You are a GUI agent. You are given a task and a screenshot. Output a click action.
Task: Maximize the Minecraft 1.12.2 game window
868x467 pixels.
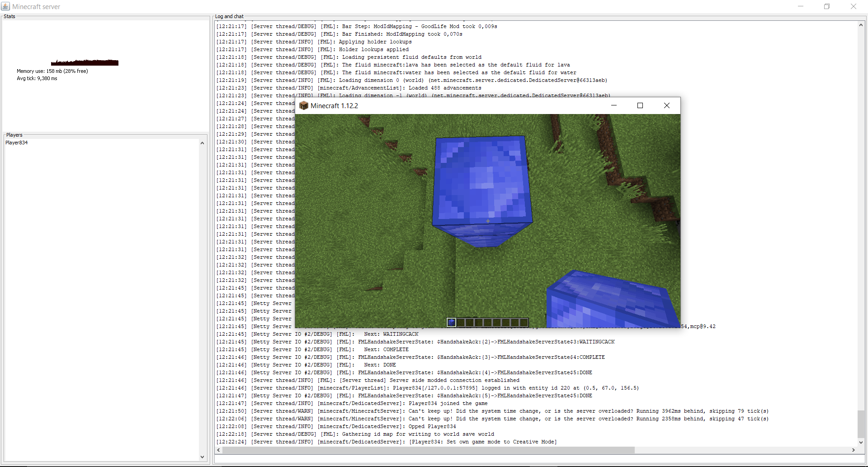pos(640,105)
